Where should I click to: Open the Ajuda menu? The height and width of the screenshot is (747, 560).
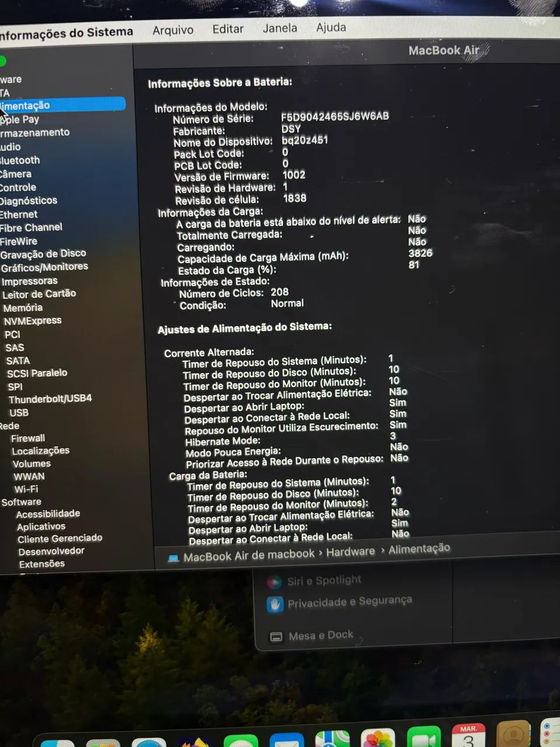click(x=331, y=27)
